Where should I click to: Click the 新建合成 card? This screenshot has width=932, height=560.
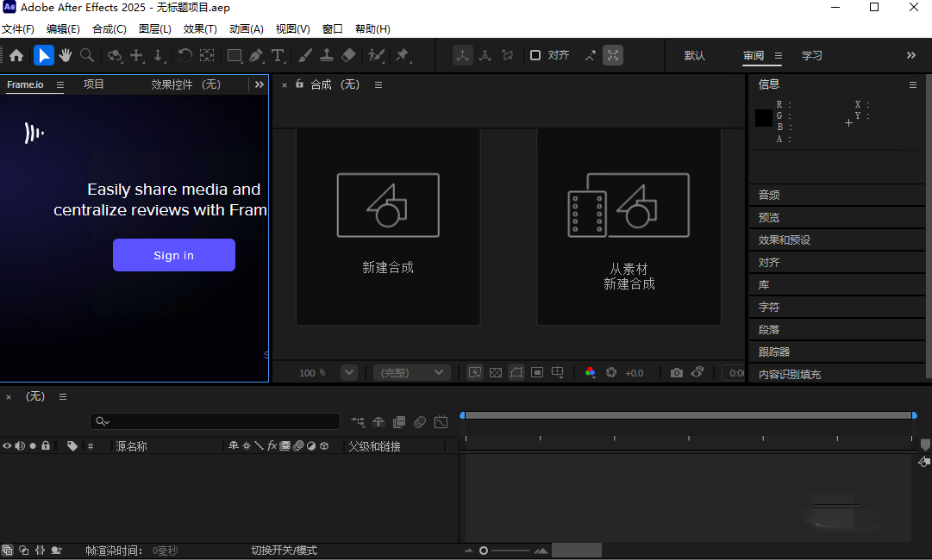pos(388,227)
